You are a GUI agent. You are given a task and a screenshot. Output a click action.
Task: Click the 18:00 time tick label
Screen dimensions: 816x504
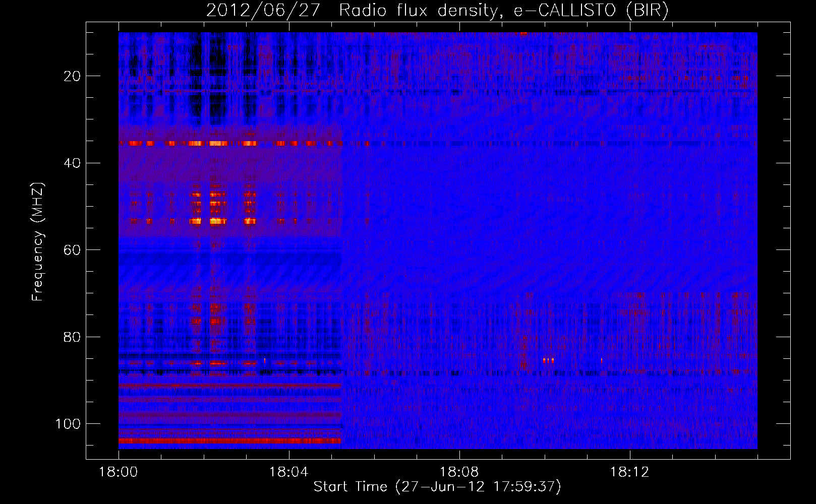pyautogui.click(x=119, y=472)
